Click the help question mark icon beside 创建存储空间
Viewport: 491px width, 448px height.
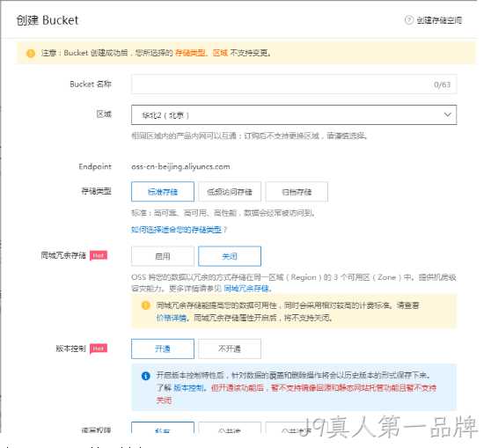(x=409, y=20)
